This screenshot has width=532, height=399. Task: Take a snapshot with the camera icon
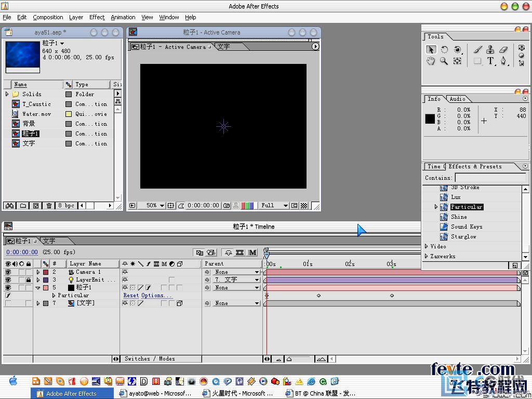point(227,206)
